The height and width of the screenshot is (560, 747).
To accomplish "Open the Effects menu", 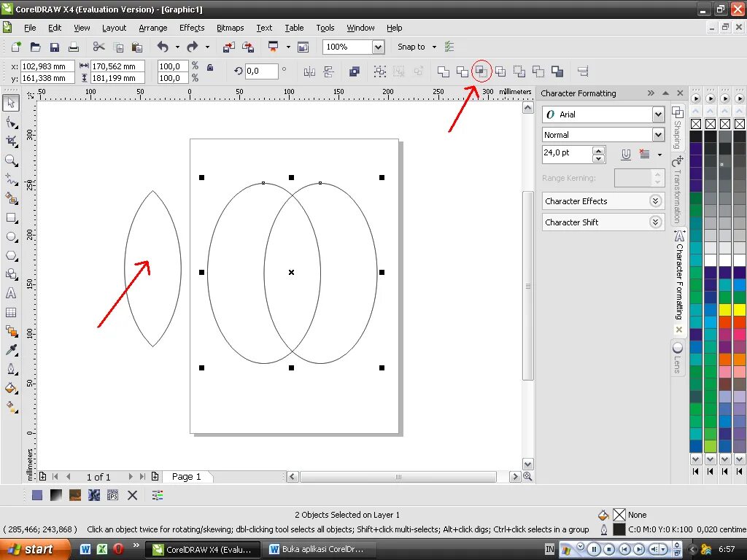I will [192, 28].
